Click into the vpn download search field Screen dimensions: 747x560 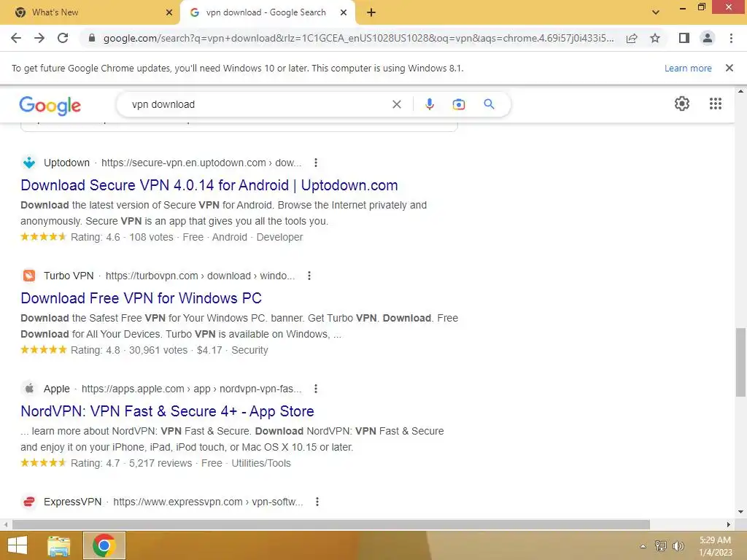258,104
